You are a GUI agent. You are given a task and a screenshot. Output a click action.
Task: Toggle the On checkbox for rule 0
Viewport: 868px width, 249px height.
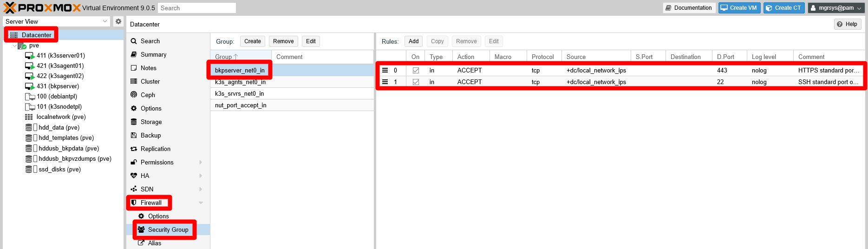[x=416, y=71]
